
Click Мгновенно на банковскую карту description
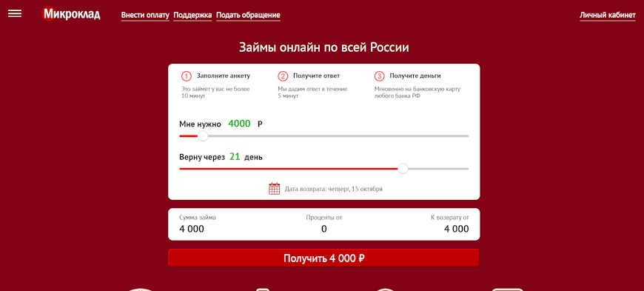click(417, 93)
